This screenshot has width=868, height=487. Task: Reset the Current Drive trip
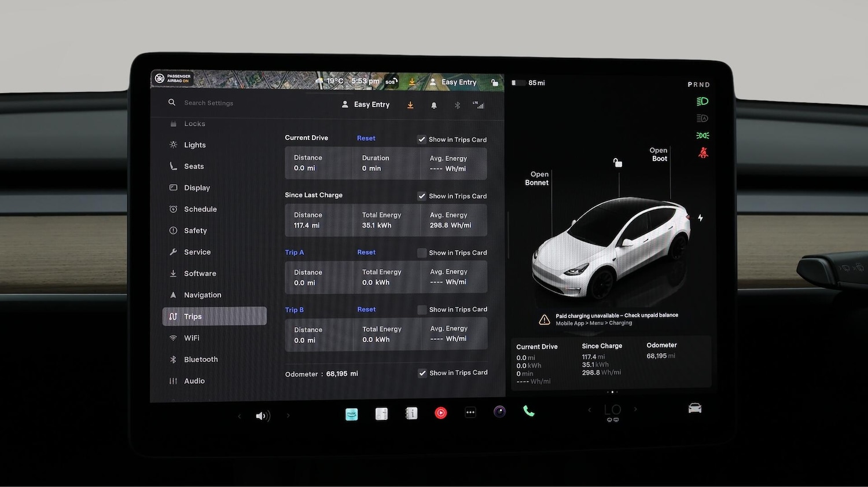pyautogui.click(x=366, y=138)
